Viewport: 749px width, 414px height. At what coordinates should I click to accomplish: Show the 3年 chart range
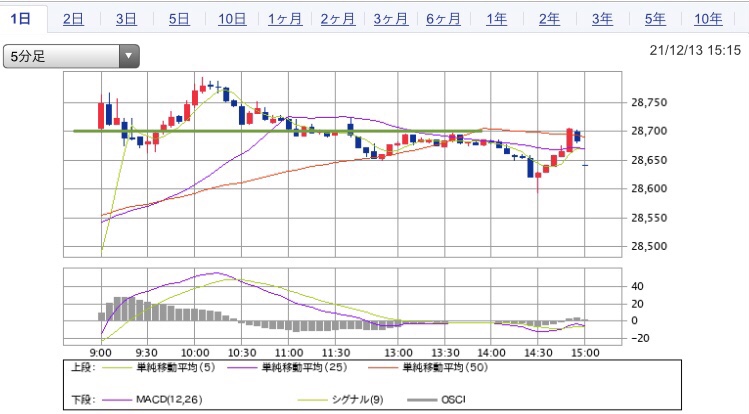tap(602, 19)
